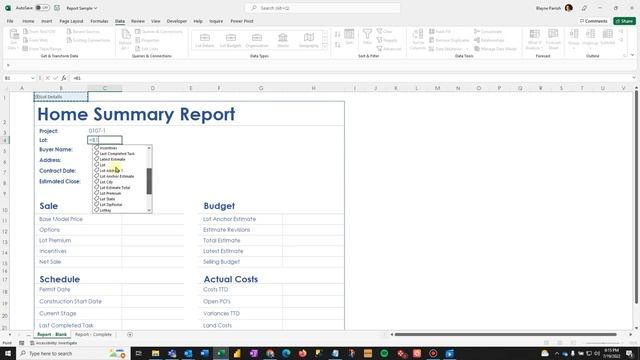640x360 pixels.
Task: Select Lot Anchor Estimate in field list
Action: [x=117, y=176]
